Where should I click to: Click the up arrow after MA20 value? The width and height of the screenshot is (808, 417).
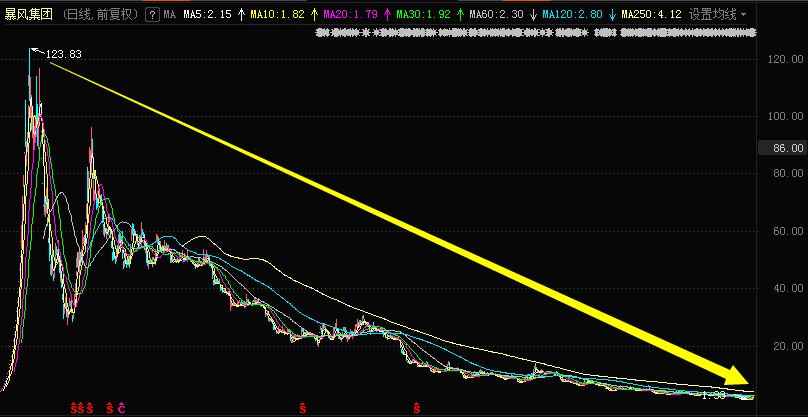click(385, 15)
